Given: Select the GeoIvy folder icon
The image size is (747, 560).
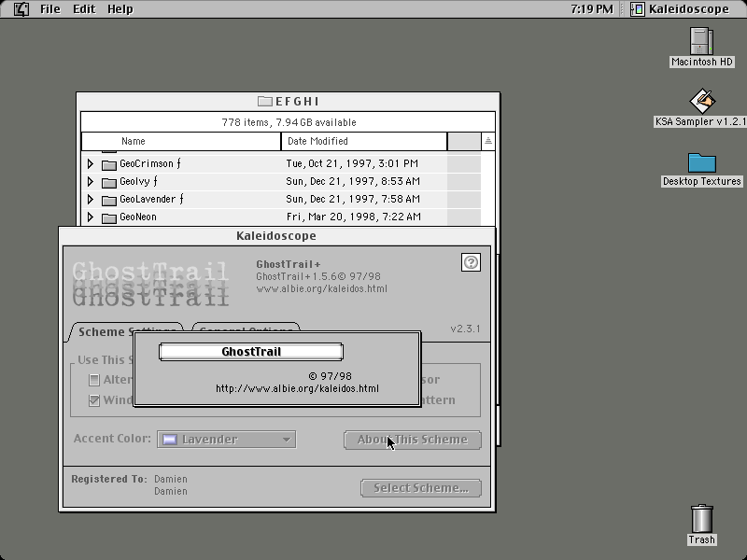Looking at the screenshot, I should pos(109,182).
